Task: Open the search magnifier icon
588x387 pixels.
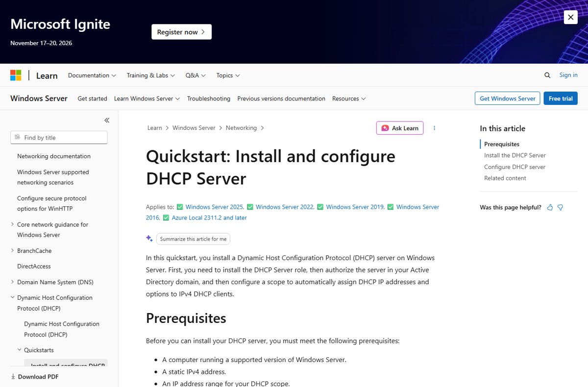Action: point(547,75)
